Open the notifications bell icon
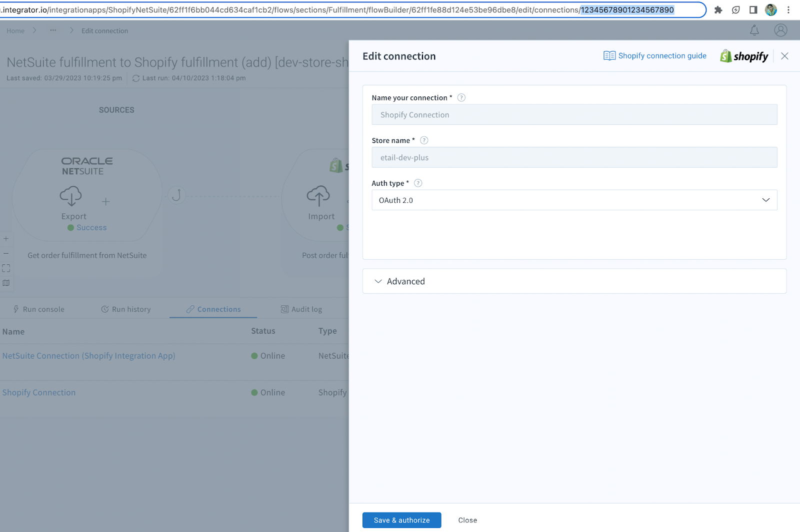 (x=754, y=30)
